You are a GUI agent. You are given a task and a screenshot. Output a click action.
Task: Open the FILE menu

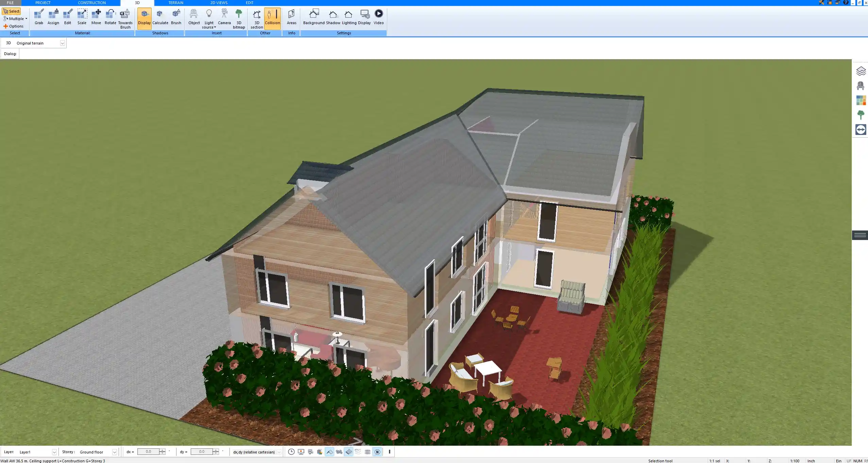(10, 3)
